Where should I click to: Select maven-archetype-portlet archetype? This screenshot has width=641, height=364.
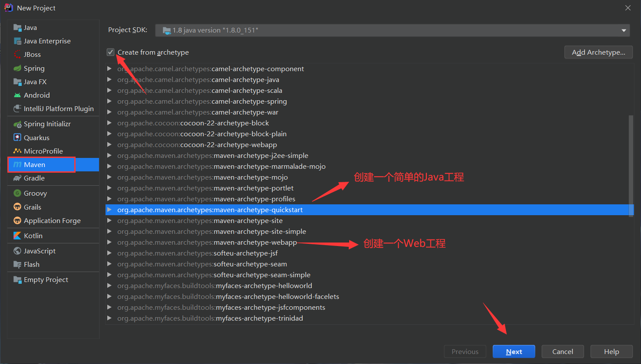pyautogui.click(x=205, y=188)
